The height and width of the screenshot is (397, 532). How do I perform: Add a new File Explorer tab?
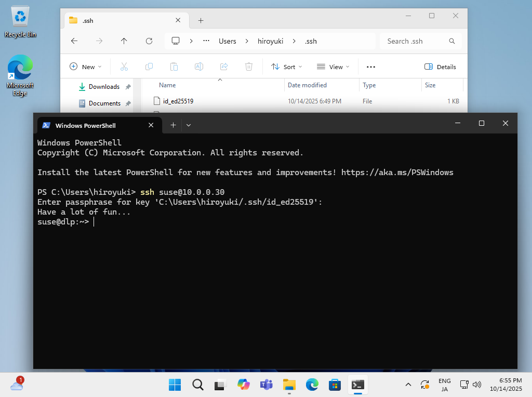click(x=201, y=21)
